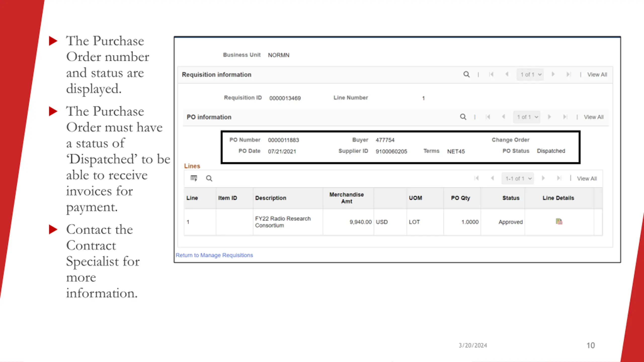
Task: Select Business Unit value NORMN
Action: tap(278, 55)
